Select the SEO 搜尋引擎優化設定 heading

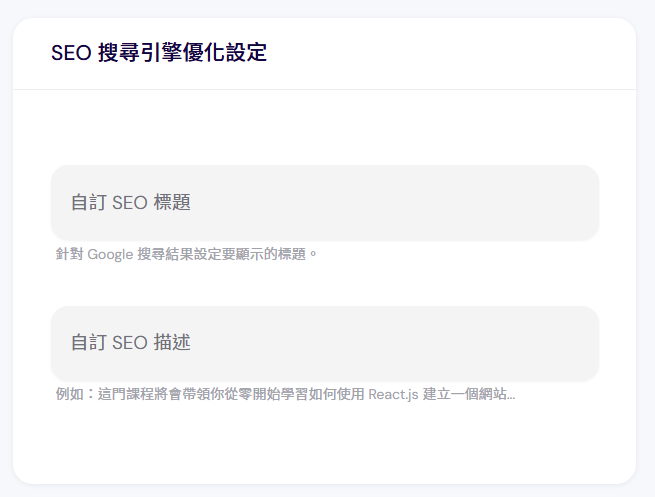click(x=159, y=53)
